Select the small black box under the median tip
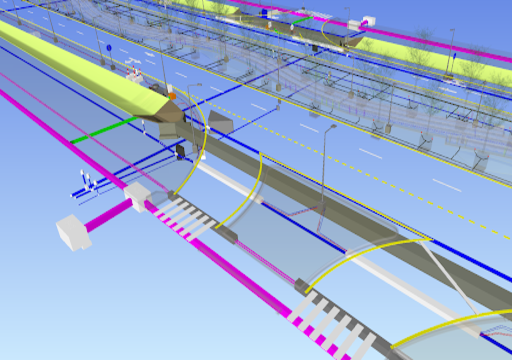This screenshot has width=512, height=360. point(180,151)
